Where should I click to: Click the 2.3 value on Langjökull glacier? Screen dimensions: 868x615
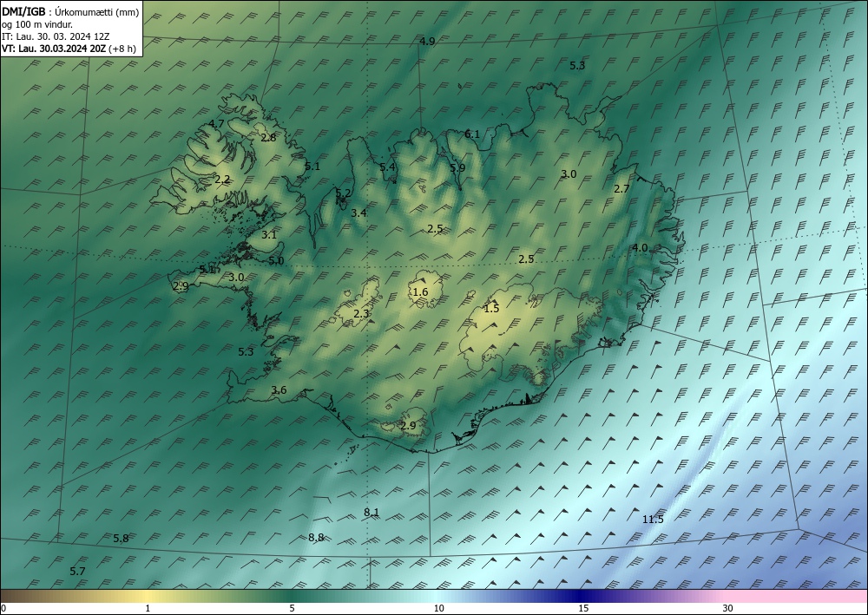(361, 314)
